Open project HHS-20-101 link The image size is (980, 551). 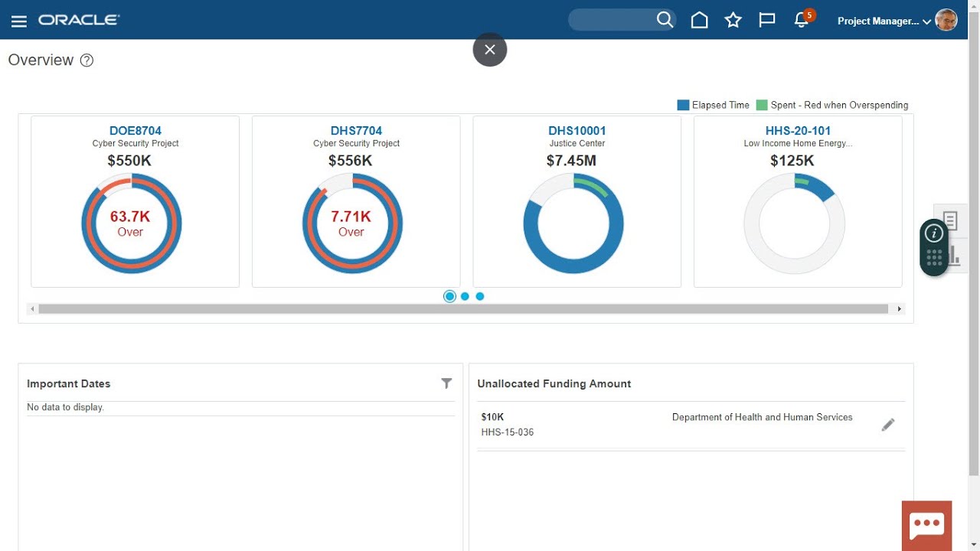[x=798, y=131]
